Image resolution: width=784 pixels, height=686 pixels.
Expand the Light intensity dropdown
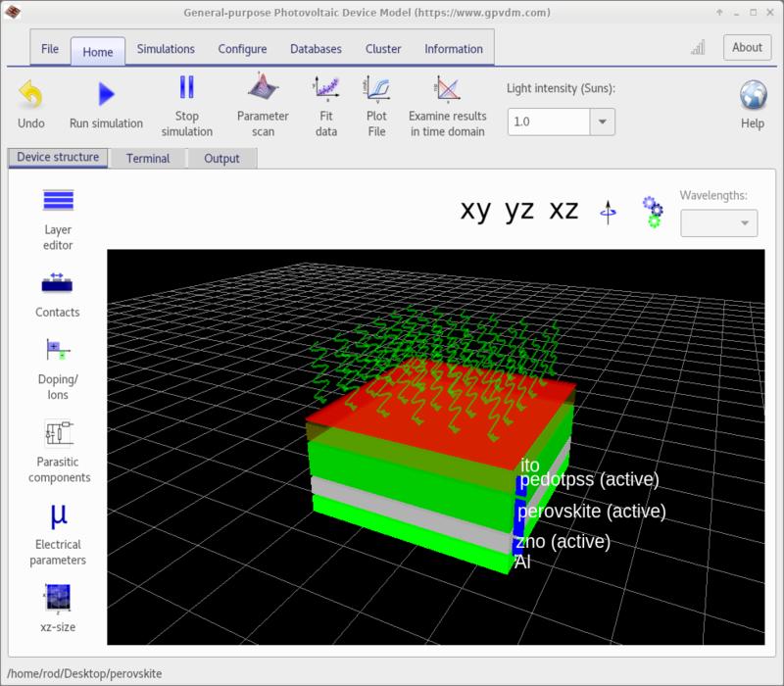click(x=602, y=122)
